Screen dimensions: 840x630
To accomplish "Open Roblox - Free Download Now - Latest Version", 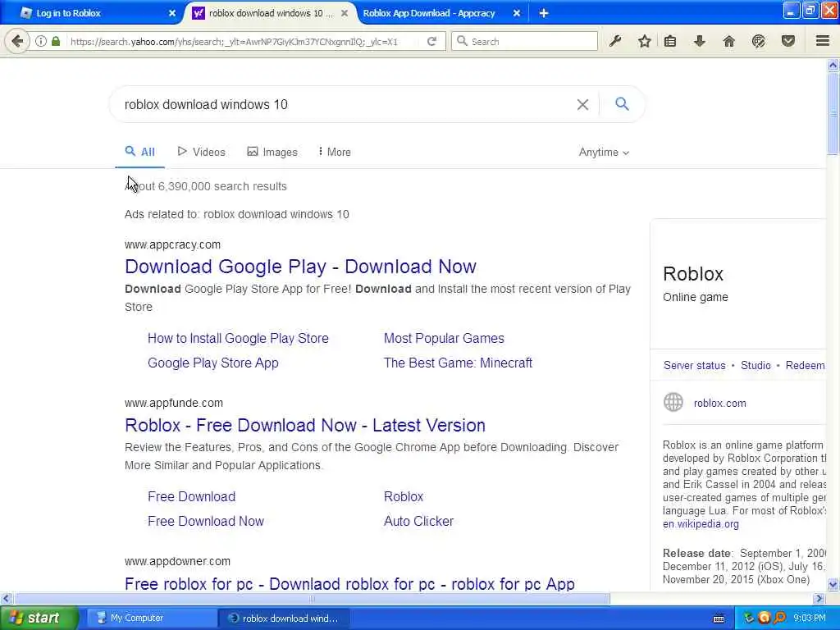I will (305, 425).
